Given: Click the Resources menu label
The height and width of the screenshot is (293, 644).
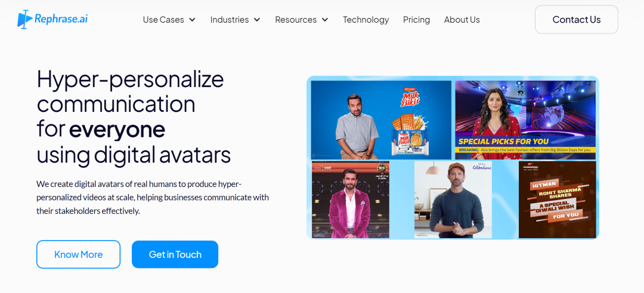Looking at the screenshot, I should [296, 20].
